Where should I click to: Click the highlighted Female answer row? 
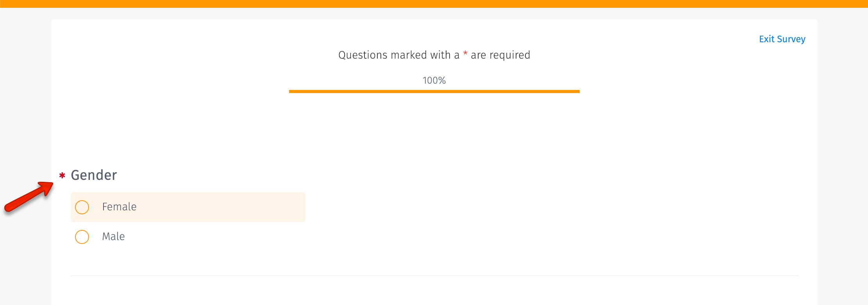click(x=188, y=207)
